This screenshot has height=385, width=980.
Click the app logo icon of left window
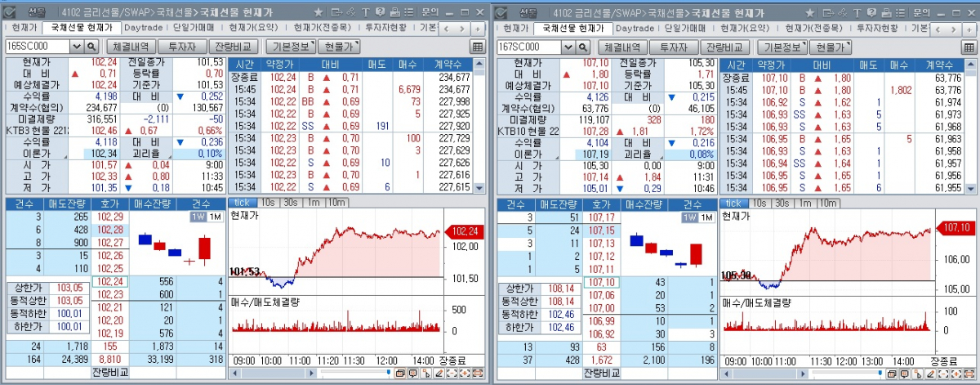click(10, 12)
